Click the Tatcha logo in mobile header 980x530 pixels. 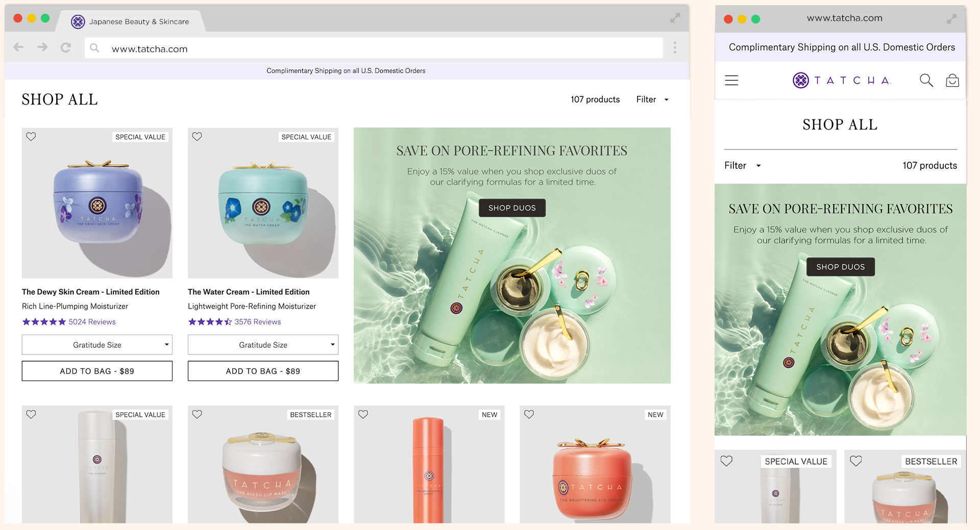[x=842, y=80]
